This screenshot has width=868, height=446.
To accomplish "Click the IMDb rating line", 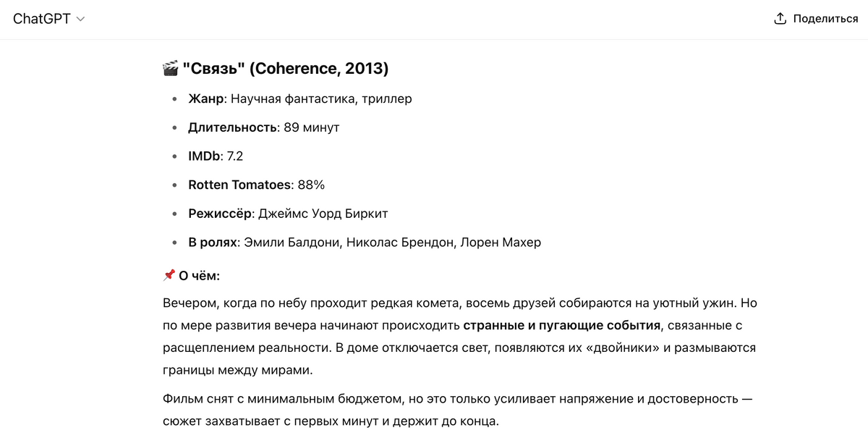I will tap(216, 156).
